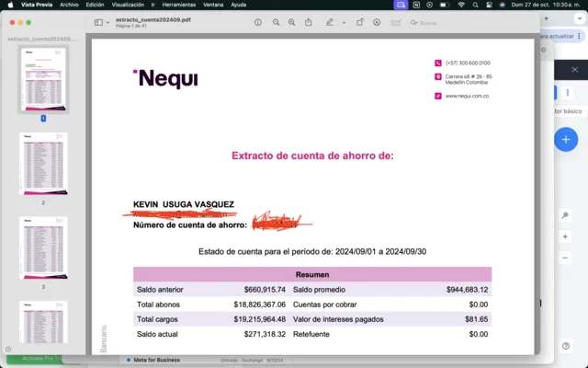The height and width of the screenshot is (368, 588).
Task: Click the Wi-Fi icon in menu bar
Action: (460, 5)
